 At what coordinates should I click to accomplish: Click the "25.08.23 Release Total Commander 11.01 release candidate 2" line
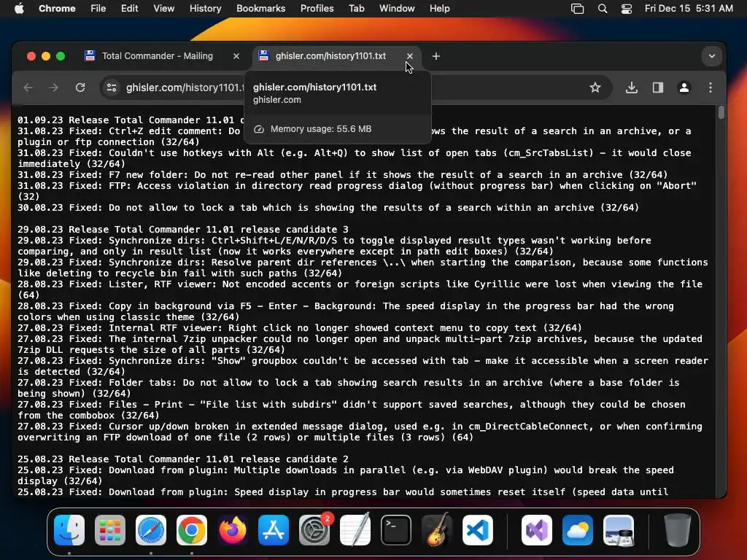click(x=183, y=459)
